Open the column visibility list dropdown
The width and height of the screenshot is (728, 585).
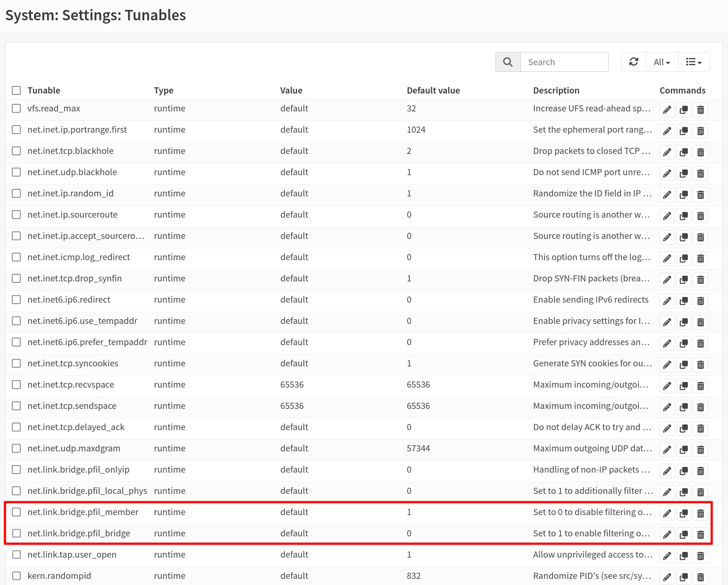pos(694,62)
